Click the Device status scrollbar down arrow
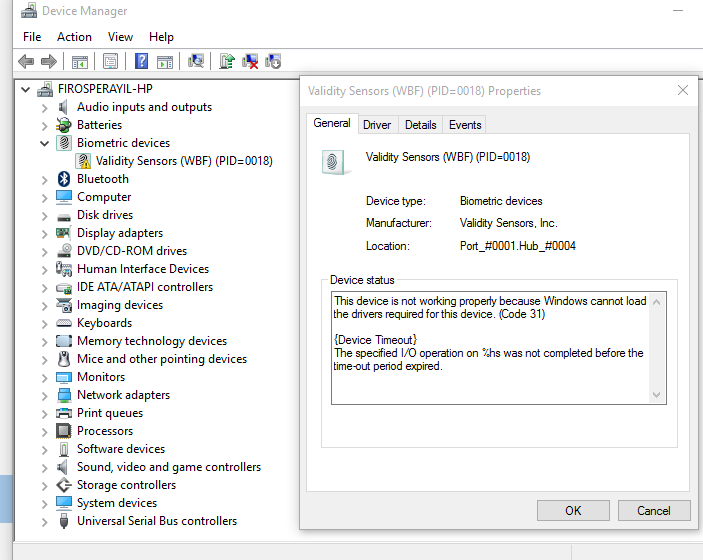Image resolution: width=703 pixels, height=560 pixels. click(x=656, y=395)
